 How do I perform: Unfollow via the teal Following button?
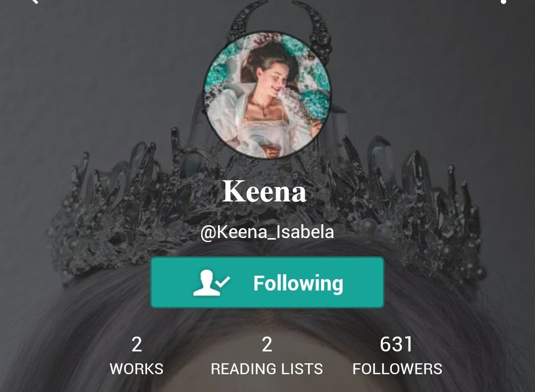click(267, 283)
